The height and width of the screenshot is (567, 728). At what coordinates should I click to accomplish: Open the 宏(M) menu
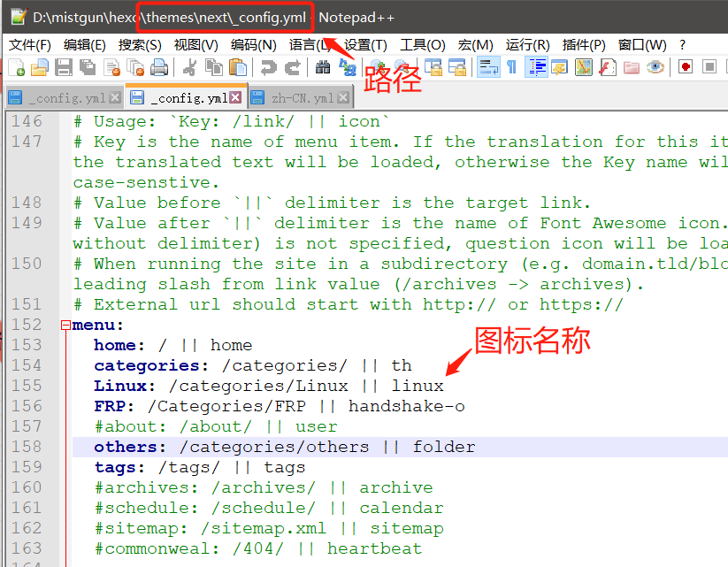tap(475, 45)
